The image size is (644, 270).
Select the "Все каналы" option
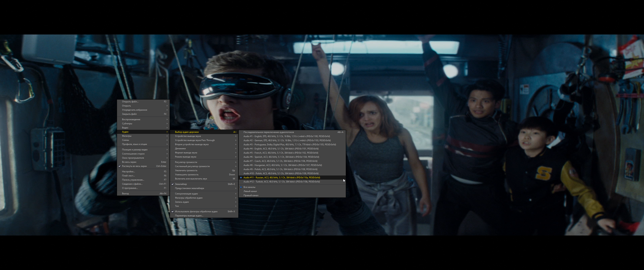click(292, 187)
